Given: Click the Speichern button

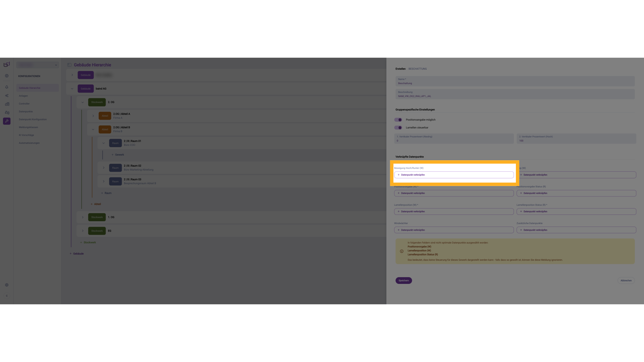Looking at the screenshot, I should point(404,281).
